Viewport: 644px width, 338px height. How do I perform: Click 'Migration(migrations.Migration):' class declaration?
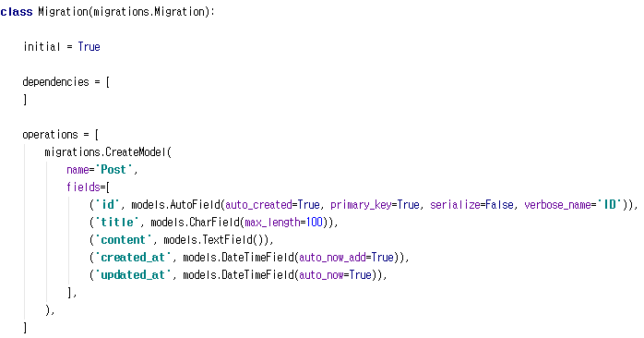(x=126, y=11)
